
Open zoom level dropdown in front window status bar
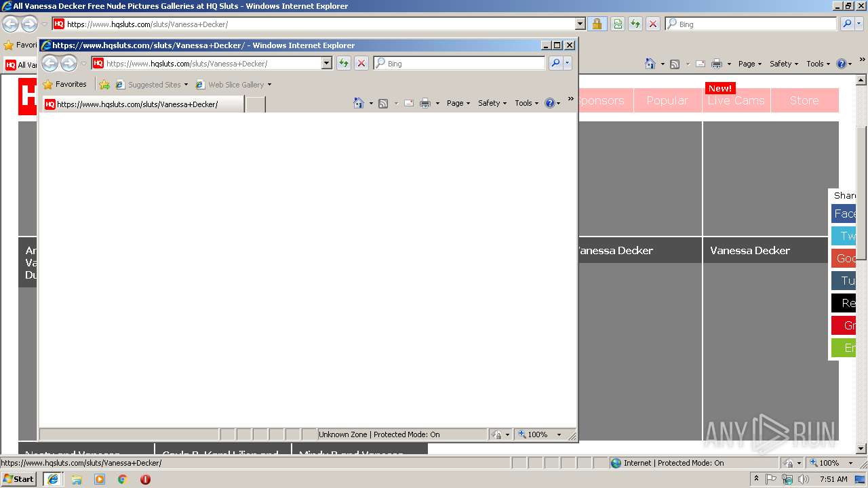559,434
